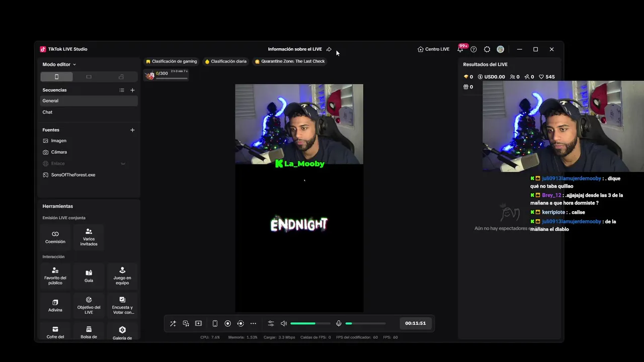The height and width of the screenshot is (362, 644).
Task: Click the Clasificación de gaming chip
Action: 172,61
